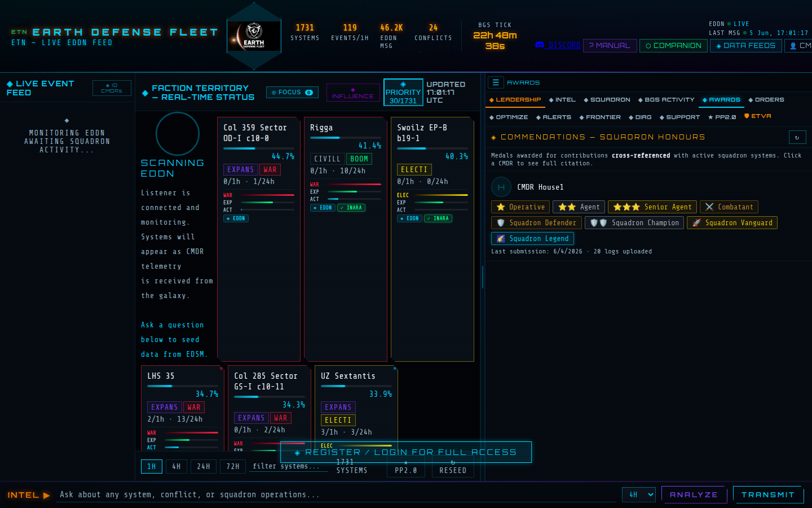
Task: Open the Orders tab
Action: (766, 100)
